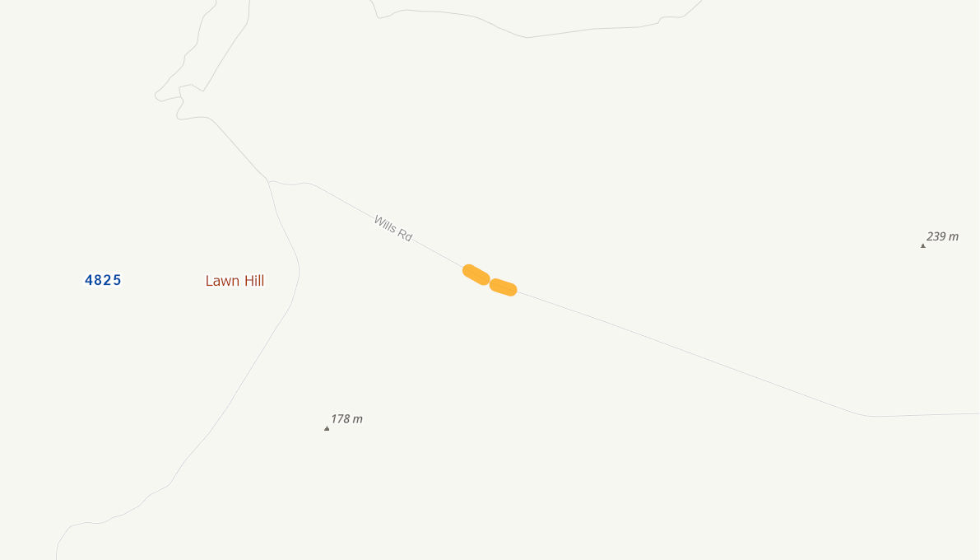Click the track end at bottom-left map edge
This screenshot has height=560, width=980.
coord(57,553)
